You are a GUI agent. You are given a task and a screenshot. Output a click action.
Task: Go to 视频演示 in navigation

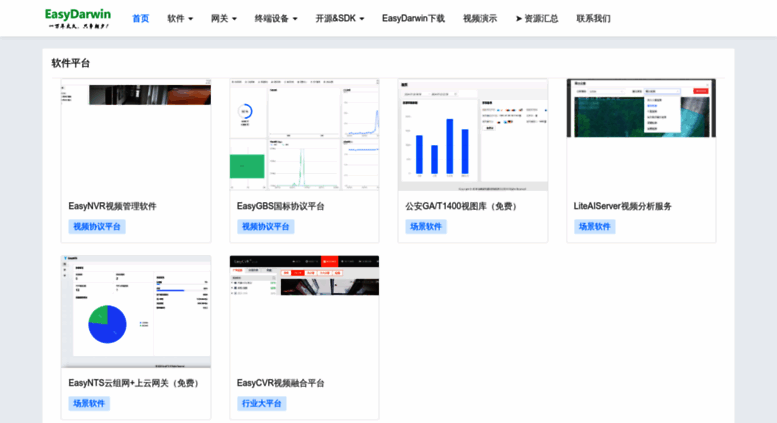(480, 18)
